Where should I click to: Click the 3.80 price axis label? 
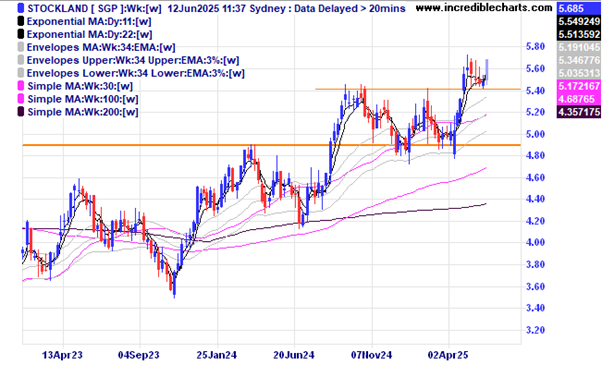pos(535,264)
